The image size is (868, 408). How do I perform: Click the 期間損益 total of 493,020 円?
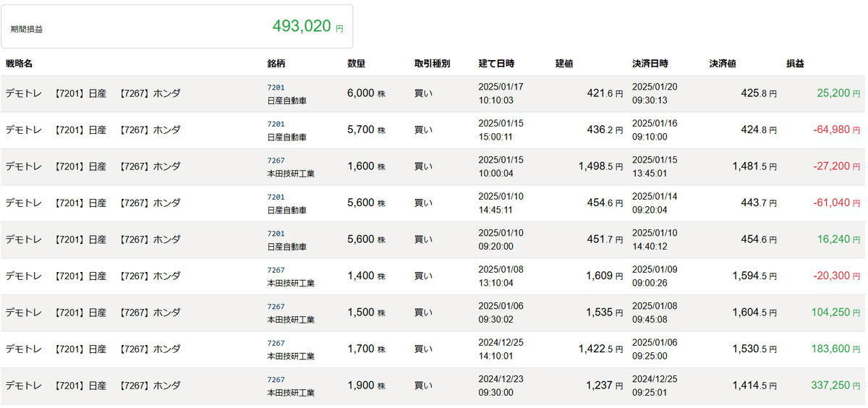307,27
